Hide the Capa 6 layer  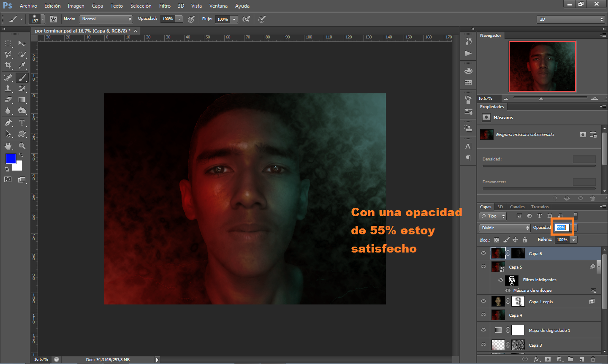[483, 253]
